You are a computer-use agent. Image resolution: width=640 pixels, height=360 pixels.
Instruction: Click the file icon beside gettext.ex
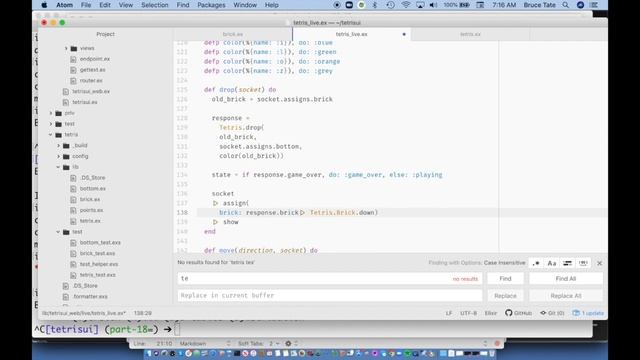73,70
